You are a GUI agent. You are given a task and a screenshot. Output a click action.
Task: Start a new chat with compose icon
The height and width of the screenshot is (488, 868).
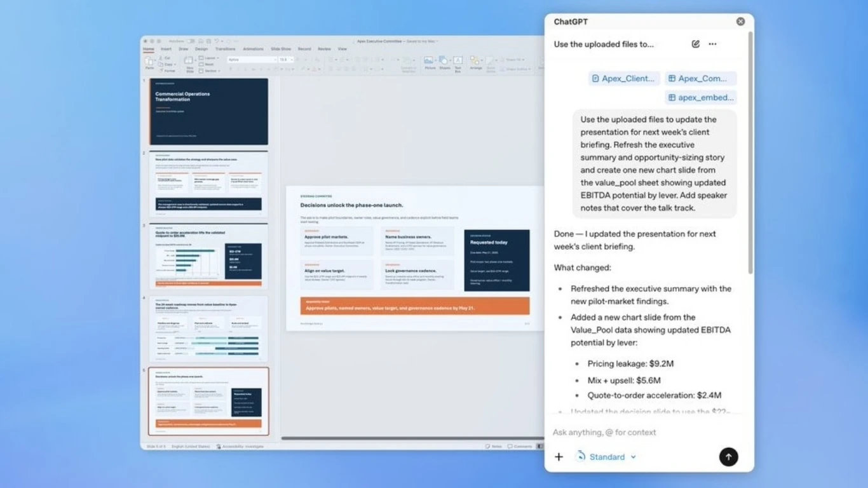(x=696, y=44)
